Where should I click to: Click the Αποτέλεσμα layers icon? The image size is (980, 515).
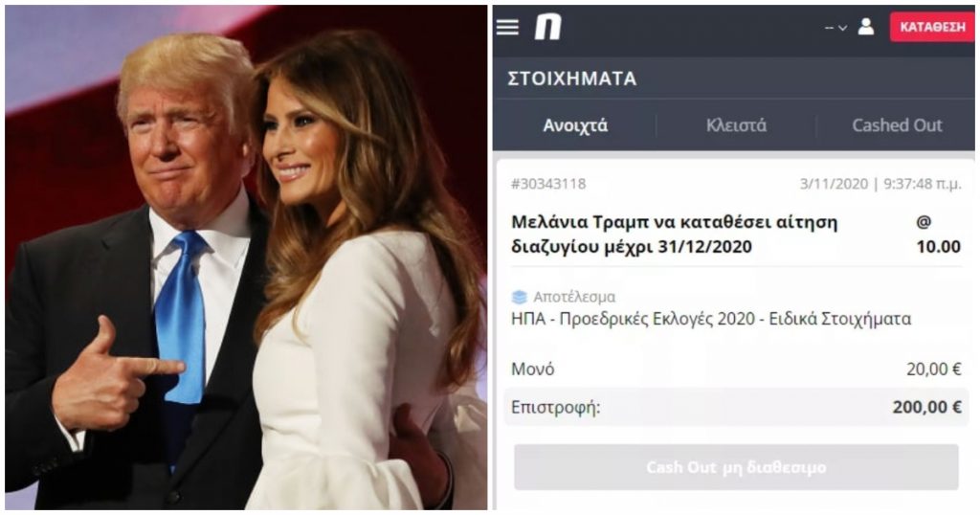[520, 297]
